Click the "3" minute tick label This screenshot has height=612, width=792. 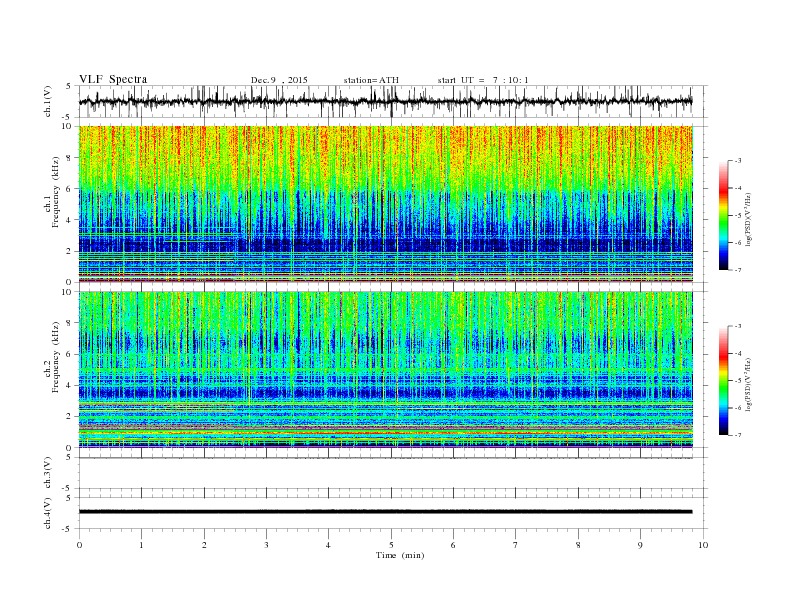266,545
